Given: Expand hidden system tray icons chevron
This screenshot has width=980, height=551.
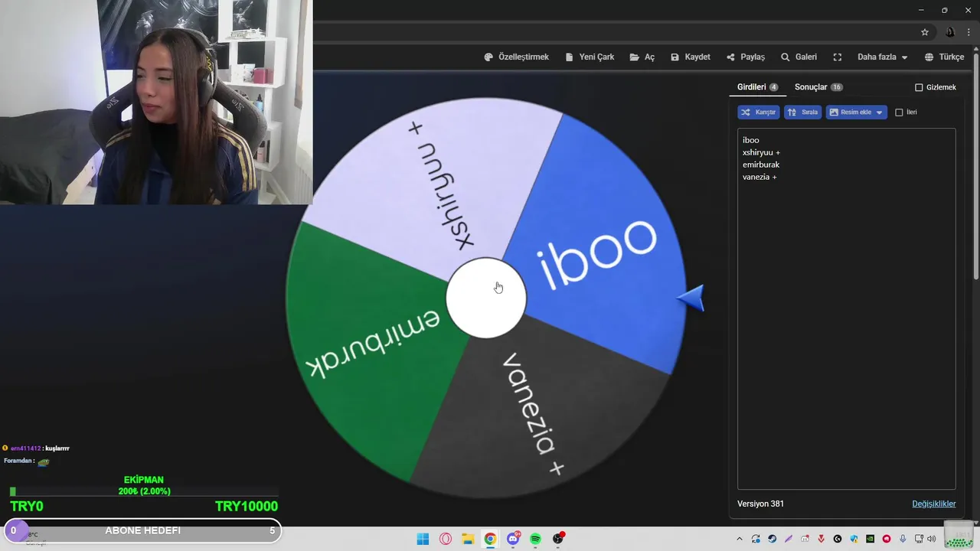Looking at the screenshot, I should click(x=740, y=539).
